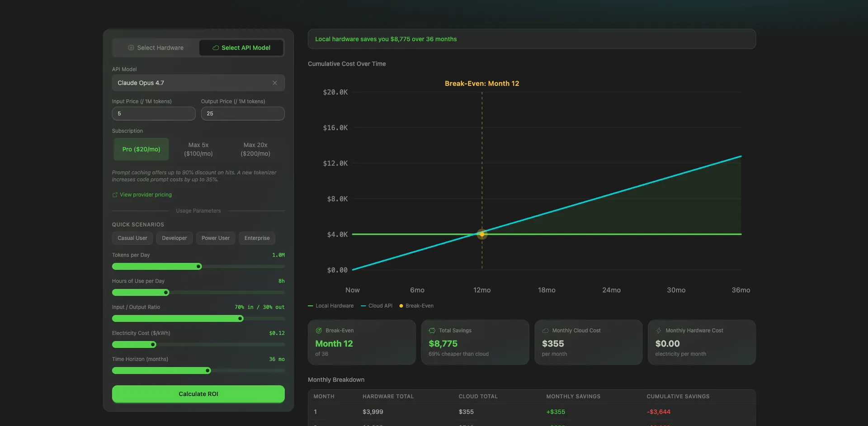Click the chip icon in the Select Hardware tab
This screenshot has width=868, height=426.
(131, 47)
